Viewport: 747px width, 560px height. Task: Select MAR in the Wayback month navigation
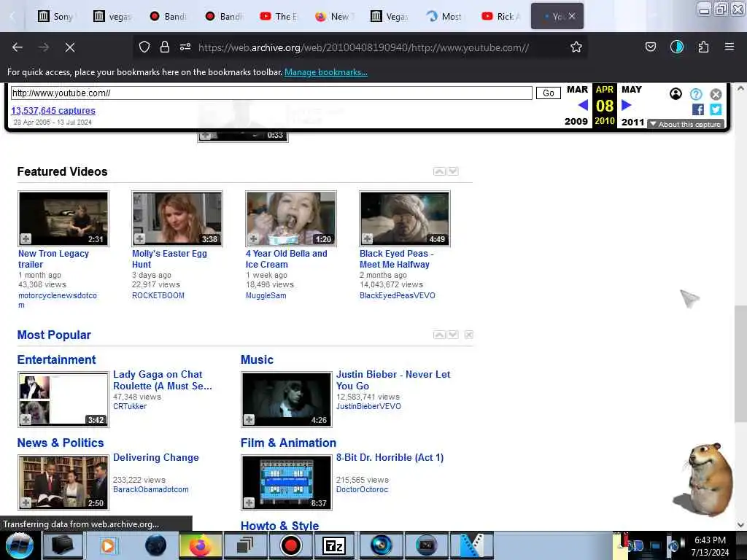(577, 90)
